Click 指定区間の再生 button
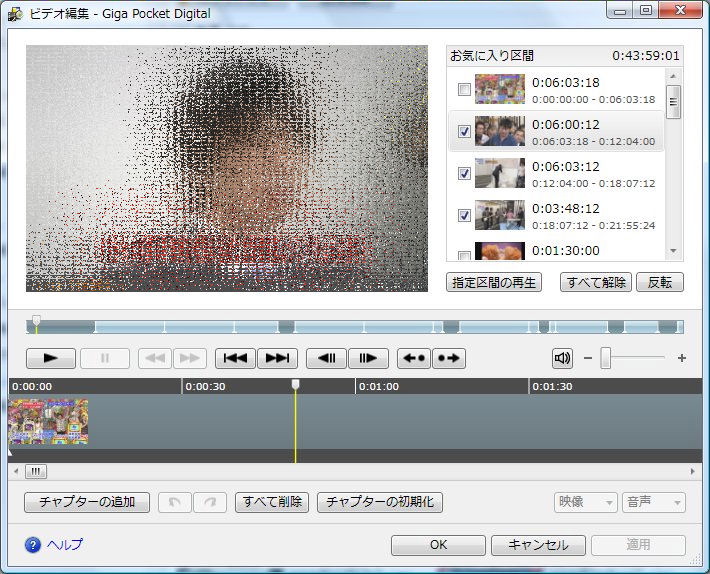 [x=493, y=282]
